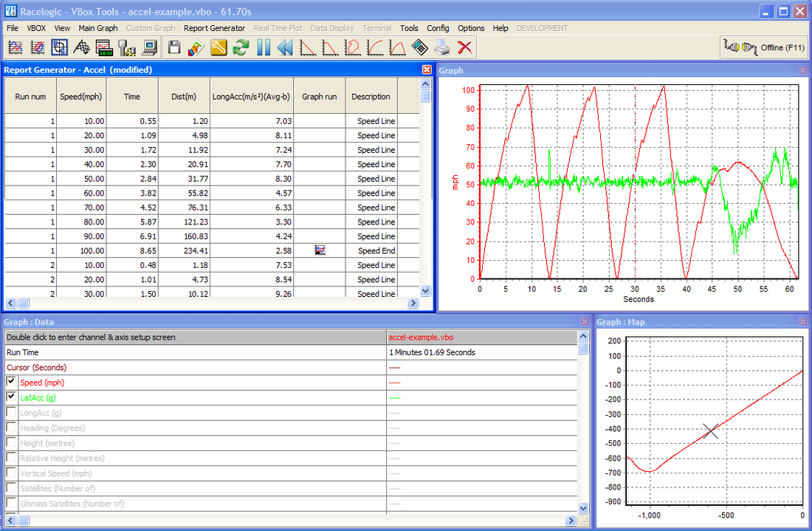Enable the Height (metres) checkbox
The width and height of the screenshot is (812, 531).
point(11,442)
